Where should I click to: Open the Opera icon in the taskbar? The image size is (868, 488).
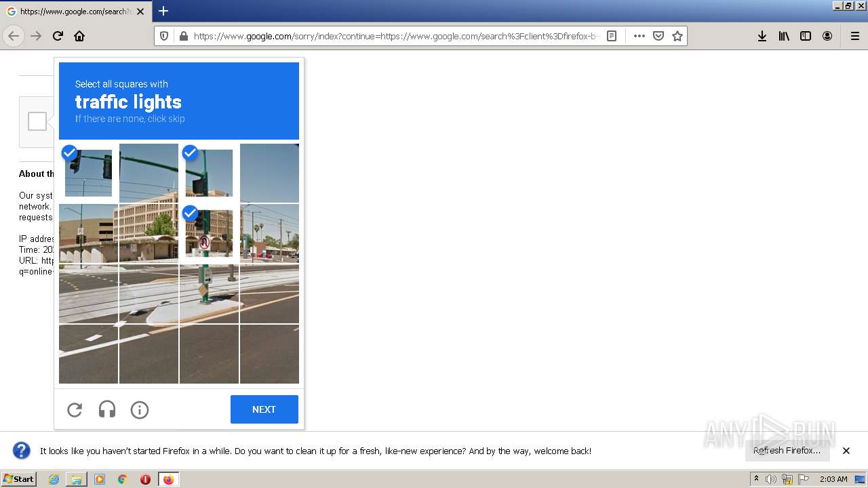145,479
